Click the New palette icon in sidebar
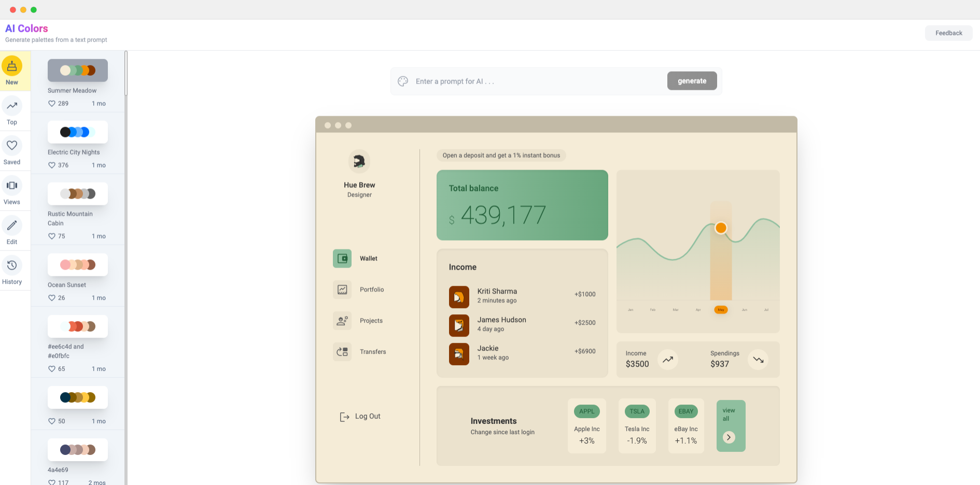Screen dimensions: 980x485 12,66
